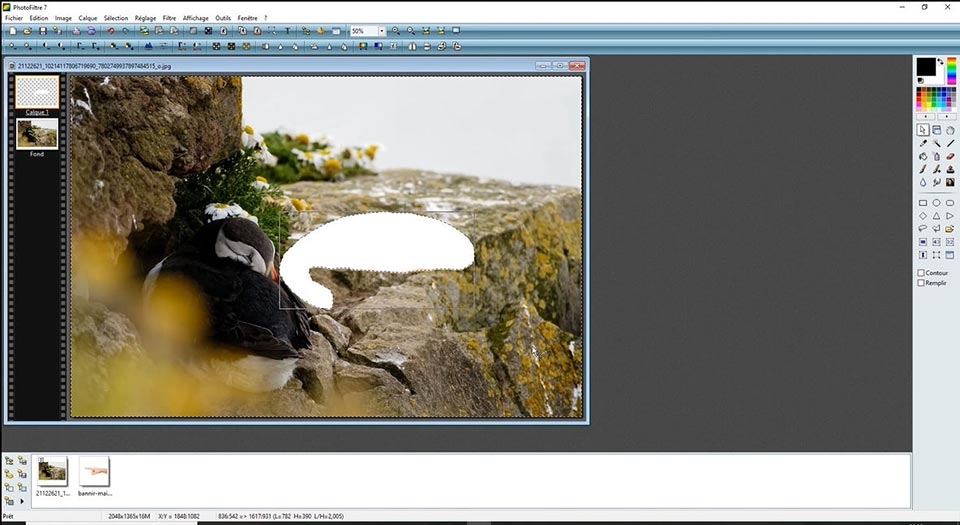Select the Pipette (eyedropper) tool
The height and width of the screenshot is (525, 960).
922,144
